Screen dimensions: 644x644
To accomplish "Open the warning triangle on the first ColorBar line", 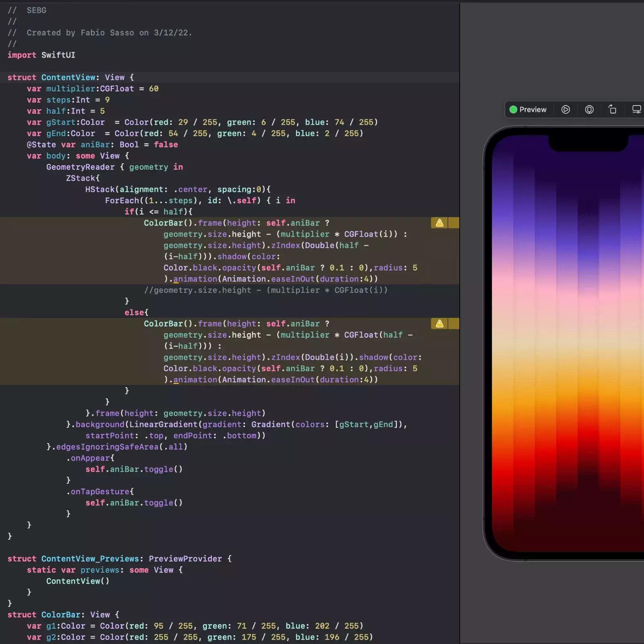I will [439, 223].
